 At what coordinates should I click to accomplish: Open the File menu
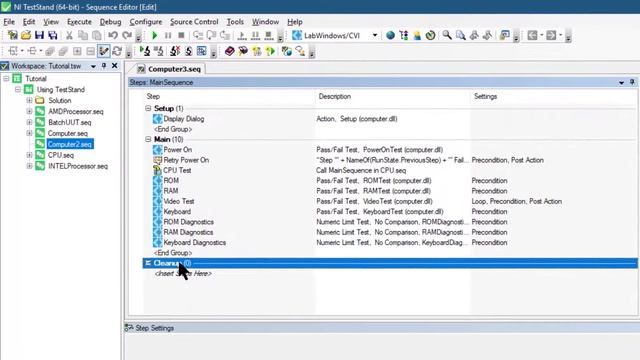9,22
